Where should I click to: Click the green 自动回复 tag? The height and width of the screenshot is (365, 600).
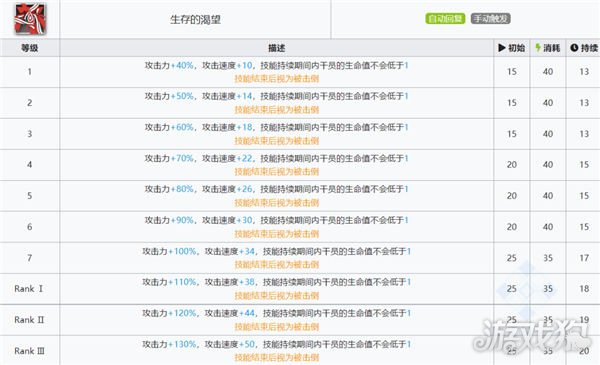point(445,18)
